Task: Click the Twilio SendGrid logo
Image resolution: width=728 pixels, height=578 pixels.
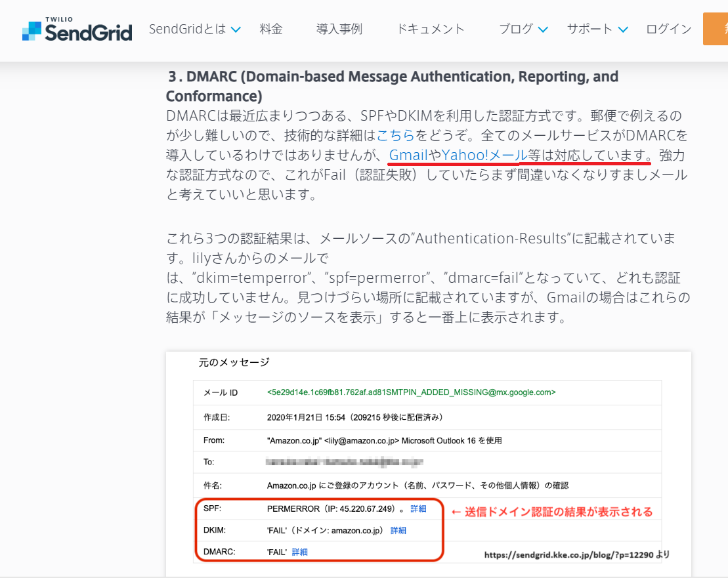Action: pos(77,30)
